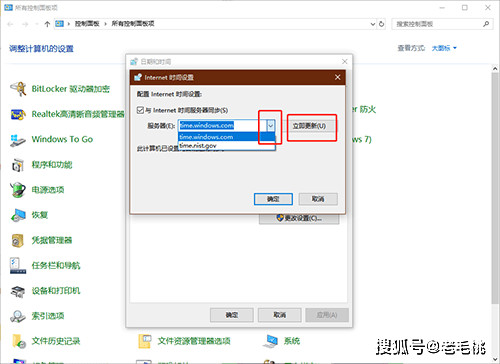This screenshot has height=364, width=500.
Task: Open 凭据管理器 safe icon
Action: click(18, 240)
